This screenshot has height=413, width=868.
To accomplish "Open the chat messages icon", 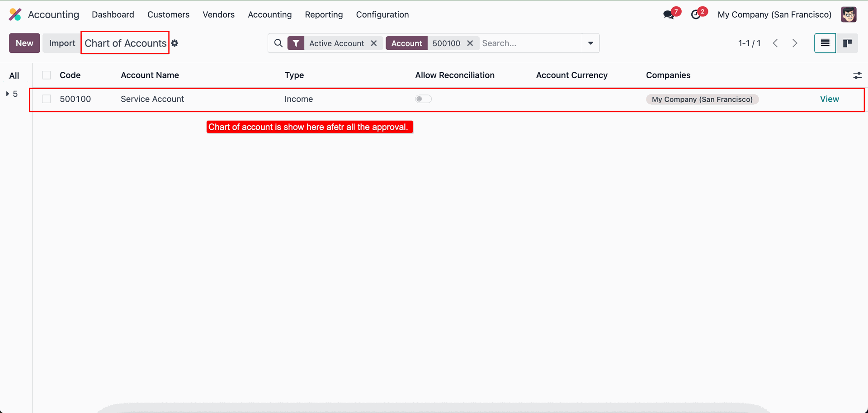I will click(x=669, y=14).
